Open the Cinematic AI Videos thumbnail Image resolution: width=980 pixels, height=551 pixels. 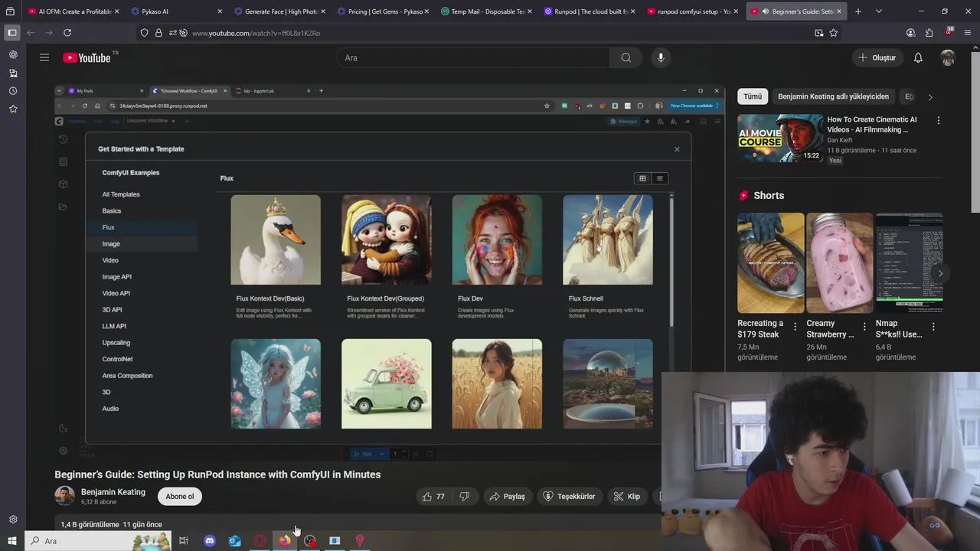coord(780,138)
